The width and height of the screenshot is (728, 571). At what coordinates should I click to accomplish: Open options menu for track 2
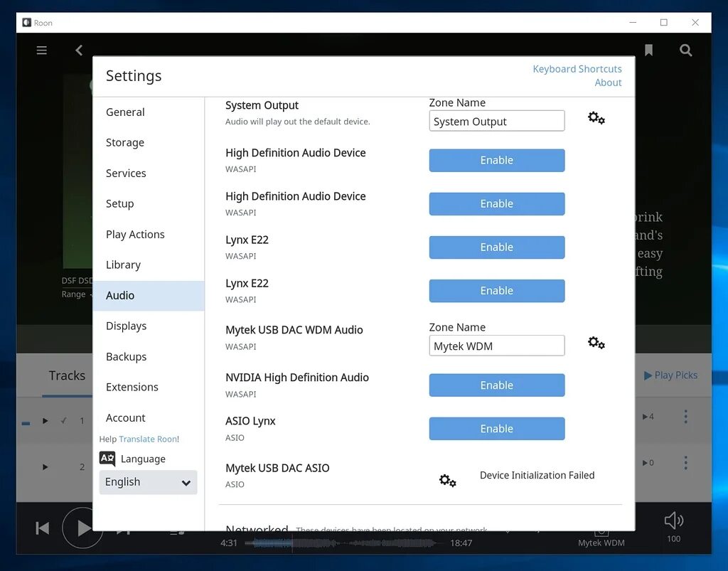coord(686,462)
